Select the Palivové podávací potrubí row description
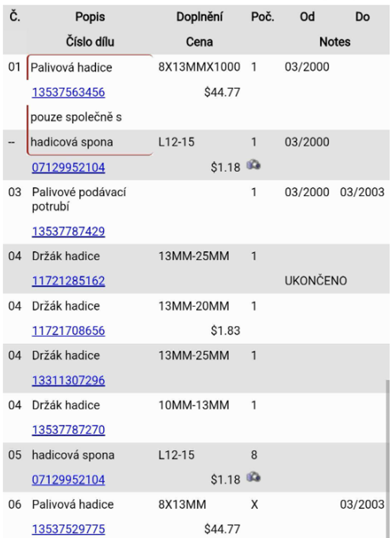Screen dimensions: 392x538 coord(79,199)
